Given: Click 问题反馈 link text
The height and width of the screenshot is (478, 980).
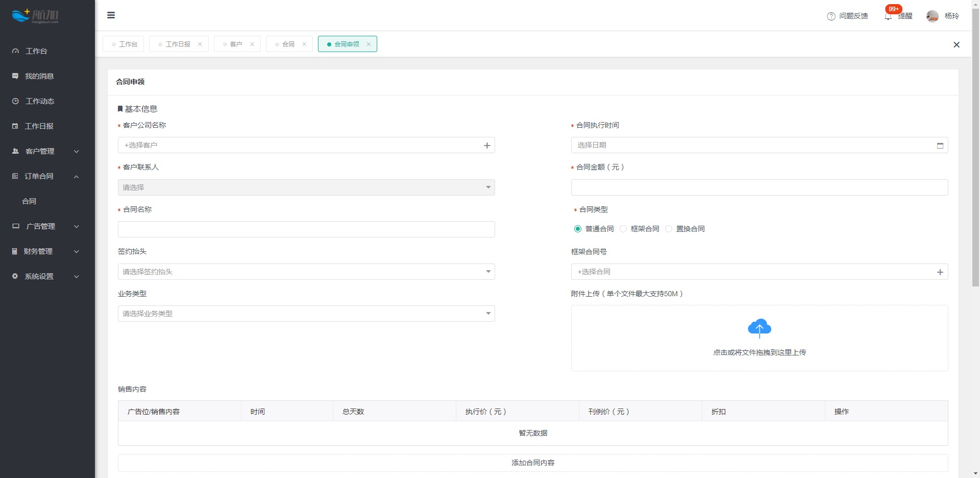Looking at the screenshot, I should pos(853,16).
